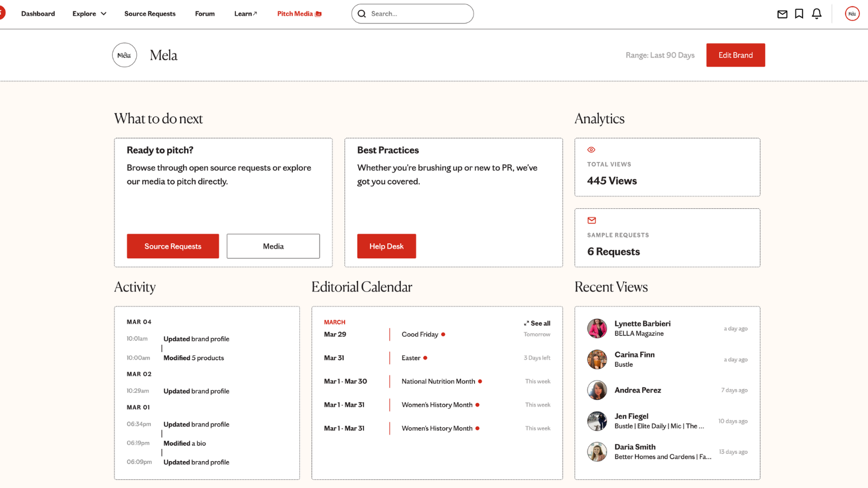
Task: Click the envelope mail icon in top bar
Action: (x=782, y=14)
